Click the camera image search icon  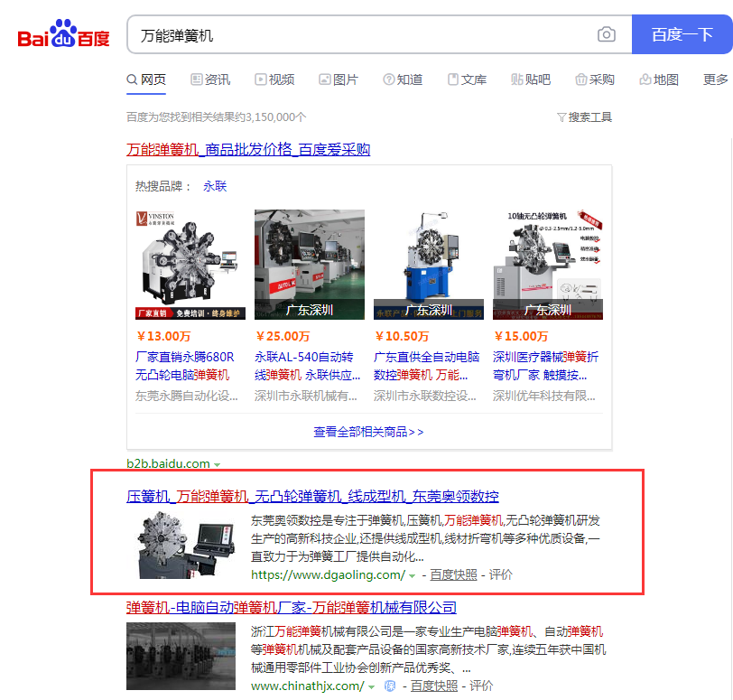pyautogui.click(x=607, y=35)
